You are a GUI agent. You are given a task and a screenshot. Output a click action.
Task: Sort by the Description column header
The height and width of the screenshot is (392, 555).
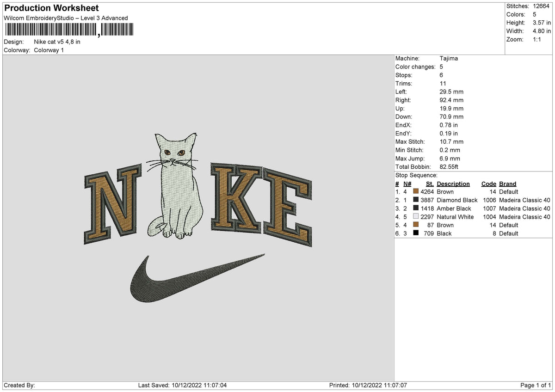[x=453, y=184]
